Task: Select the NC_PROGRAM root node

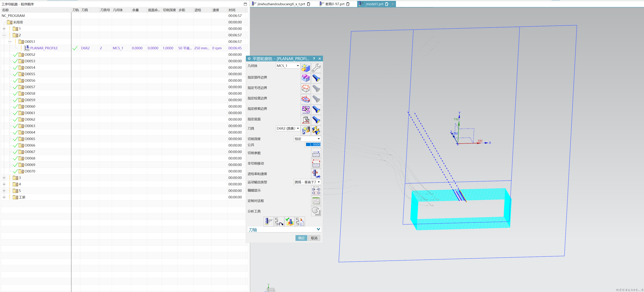Action: tap(13, 16)
